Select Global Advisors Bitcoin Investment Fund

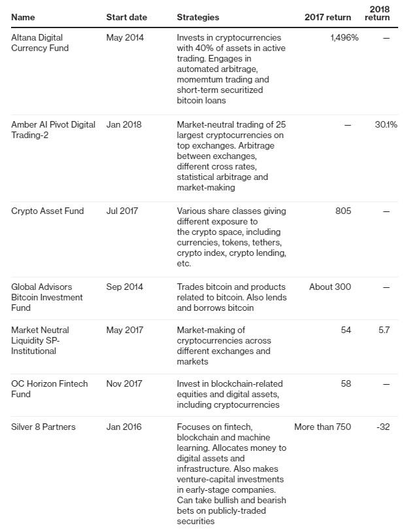tap(47, 297)
